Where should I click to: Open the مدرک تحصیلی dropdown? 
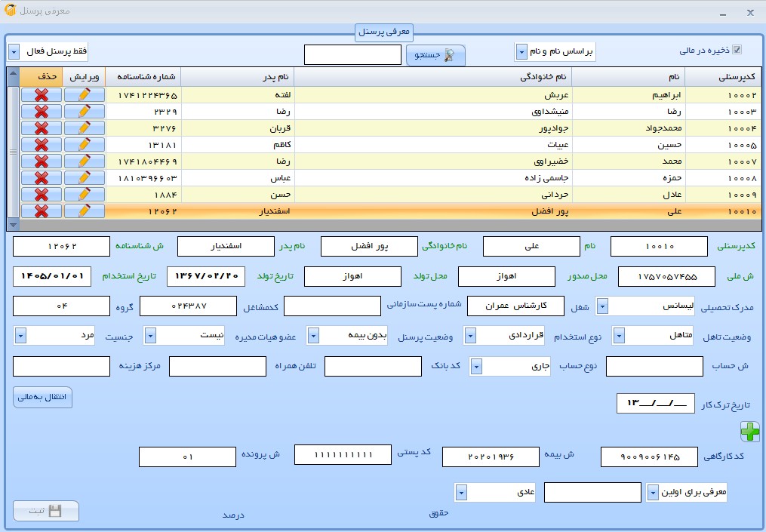click(602, 307)
